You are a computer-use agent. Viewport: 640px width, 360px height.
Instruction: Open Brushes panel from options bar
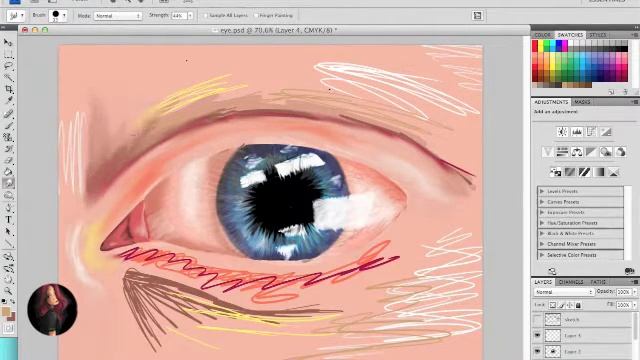point(477,16)
